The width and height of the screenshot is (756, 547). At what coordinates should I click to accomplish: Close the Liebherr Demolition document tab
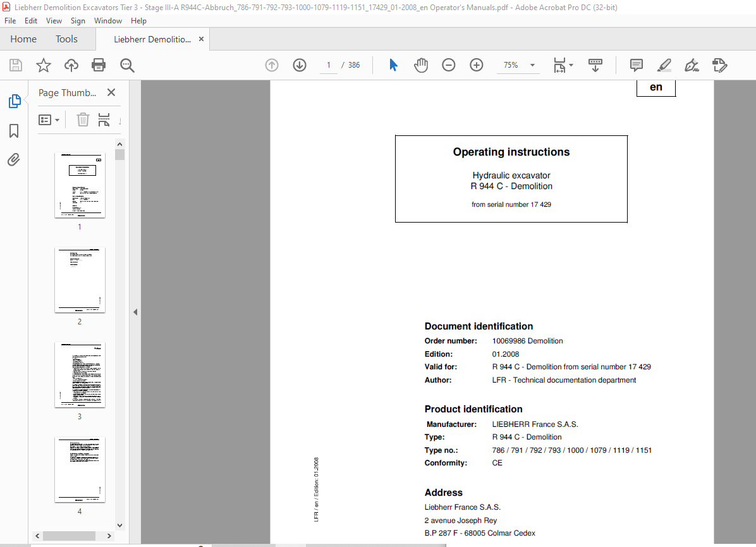pos(202,39)
